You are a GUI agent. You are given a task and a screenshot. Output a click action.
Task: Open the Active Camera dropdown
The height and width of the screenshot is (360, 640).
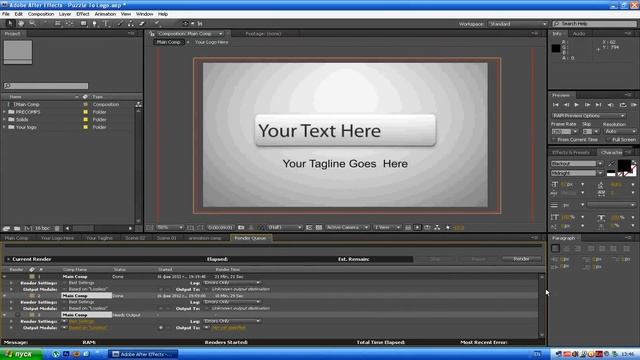tap(347, 227)
